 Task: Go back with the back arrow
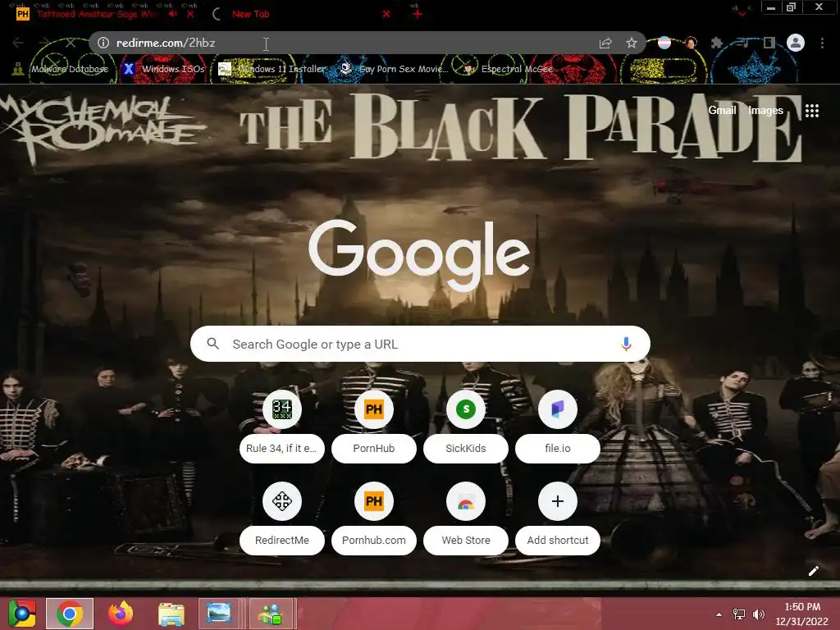point(18,43)
